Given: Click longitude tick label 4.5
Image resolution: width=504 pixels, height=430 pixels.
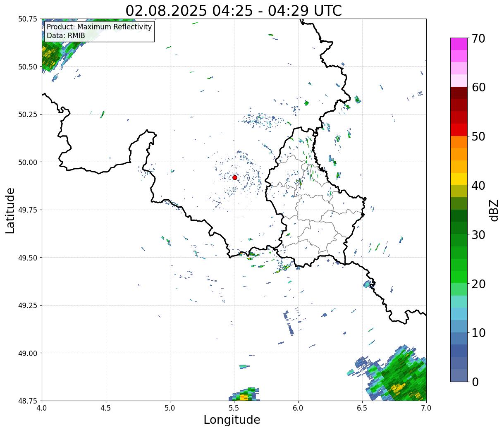Looking at the screenshot, I should click(x=106, y=408).
